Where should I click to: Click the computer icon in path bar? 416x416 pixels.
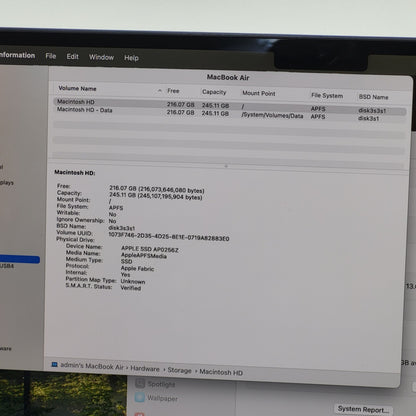coord(54,365)
